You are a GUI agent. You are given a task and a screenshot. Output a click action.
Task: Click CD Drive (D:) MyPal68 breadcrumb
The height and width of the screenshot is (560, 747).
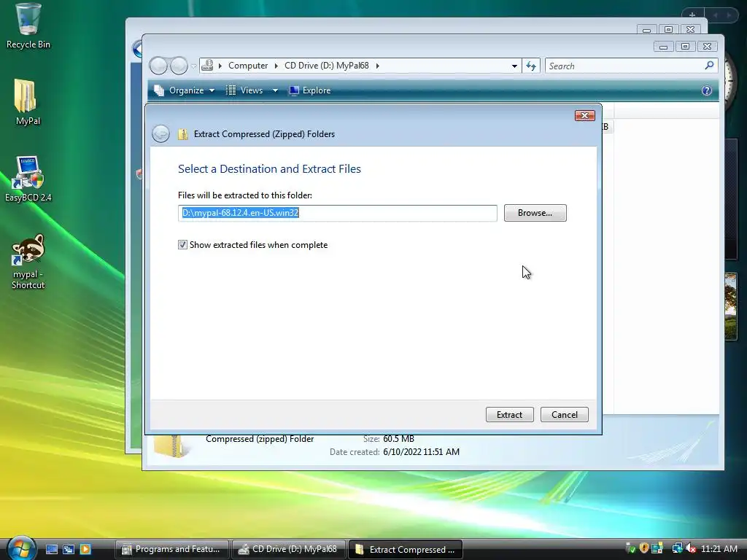326,66
